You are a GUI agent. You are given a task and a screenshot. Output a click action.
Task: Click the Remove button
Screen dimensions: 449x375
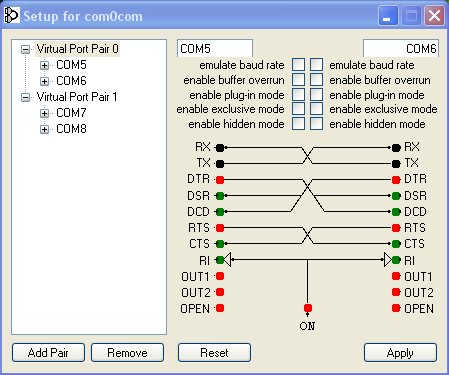click(x=127, y=352)
